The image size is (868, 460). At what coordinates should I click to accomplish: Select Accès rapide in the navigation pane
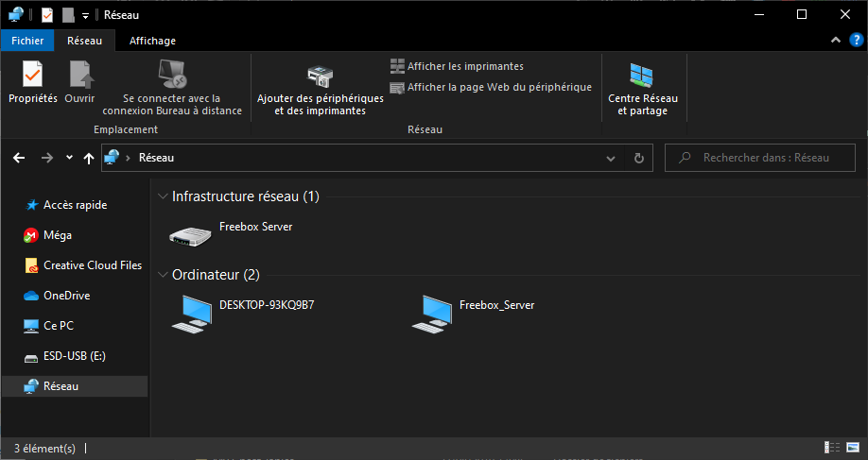coord(74,205)
